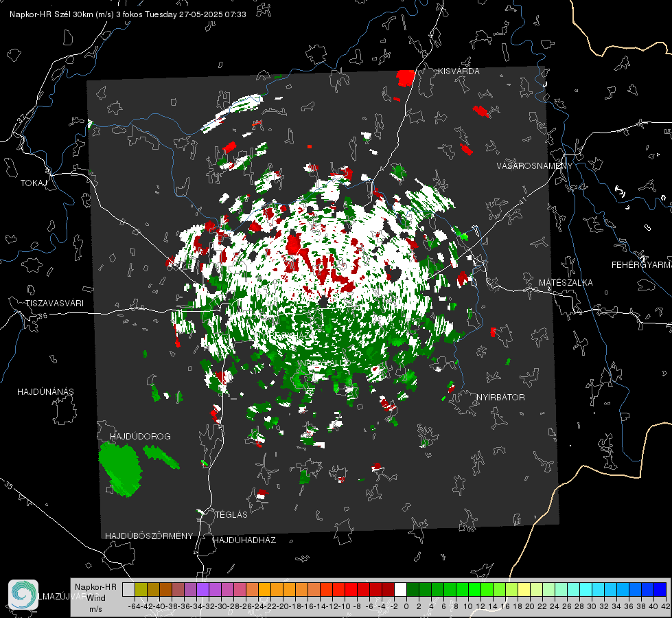The height and width of the screenshot is (618, 672).
Task: Click the HAJDÚBÖSZÖRMÉNY label
Action: pos(149,536)
